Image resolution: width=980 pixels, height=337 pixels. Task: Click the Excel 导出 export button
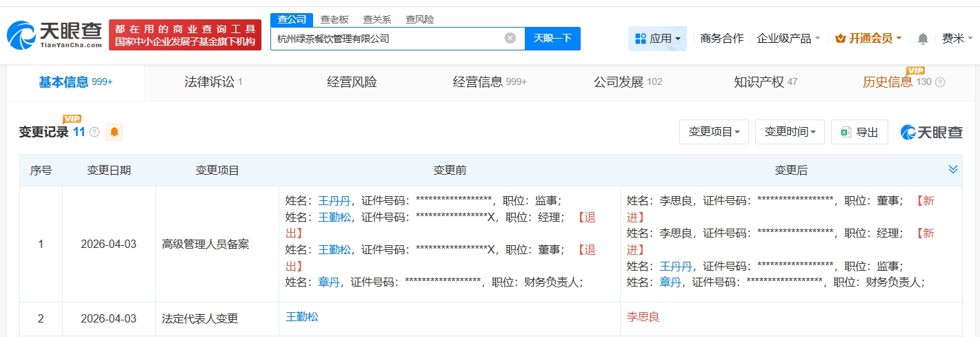[859, 132]
